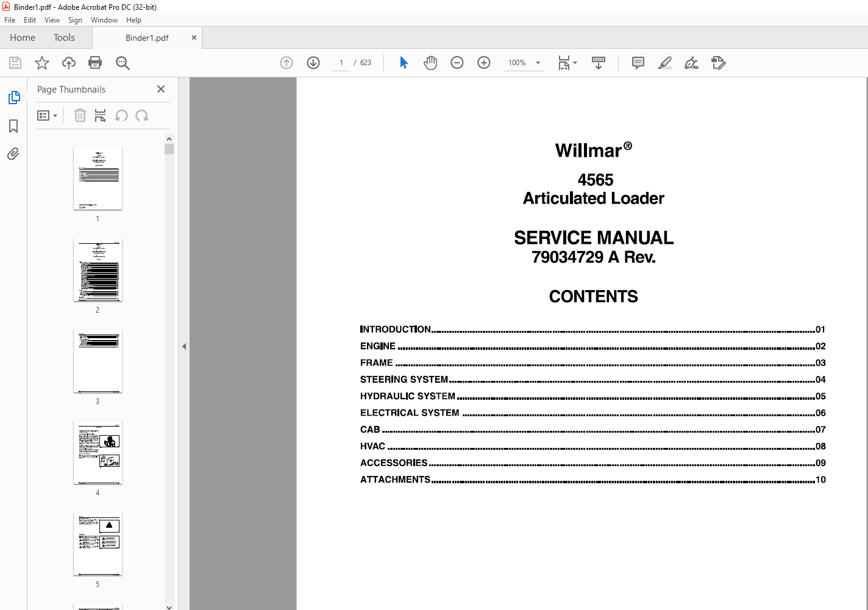
Task: Select page 2 thumbnail
Action: pos(98,270)
